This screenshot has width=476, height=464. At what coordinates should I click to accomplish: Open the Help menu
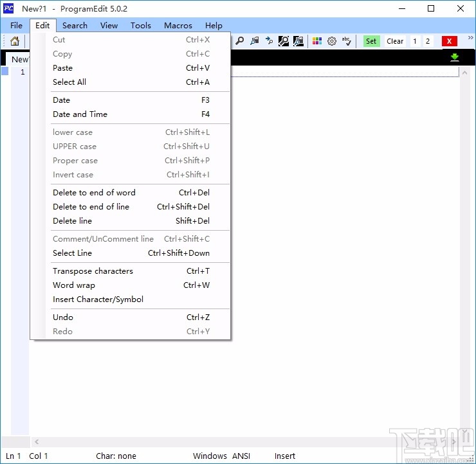coord(214,26)
